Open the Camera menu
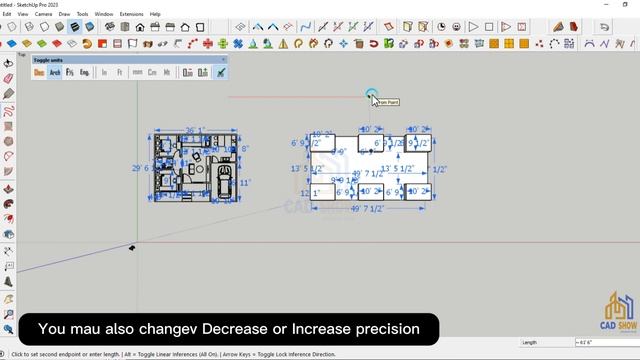Image resolution: width=640 pixels, height=360 pixels. (43, 14)
